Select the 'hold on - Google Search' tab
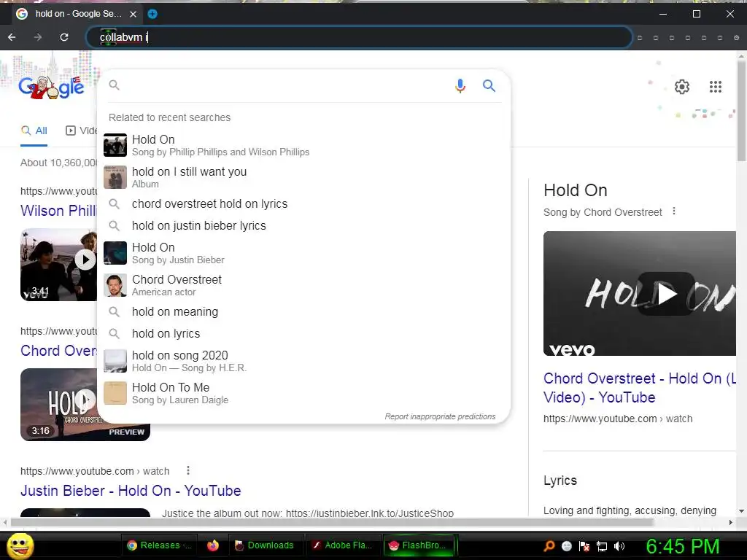This screenshot has height=560, width=747. click(76, 14)
